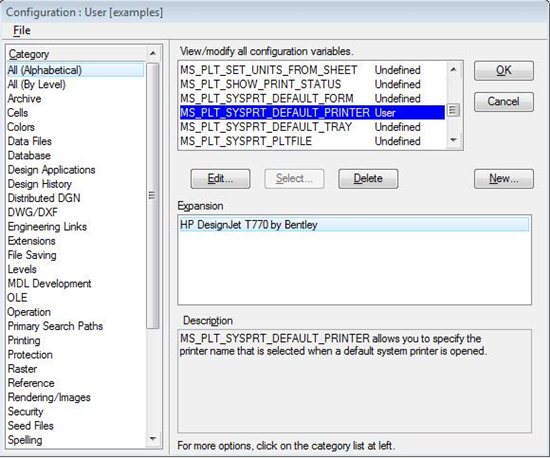This screenshot has width=550, height=458.
Task: Click category list scroll down arrow
Action: pyautogui.click(x=153, y=438)
